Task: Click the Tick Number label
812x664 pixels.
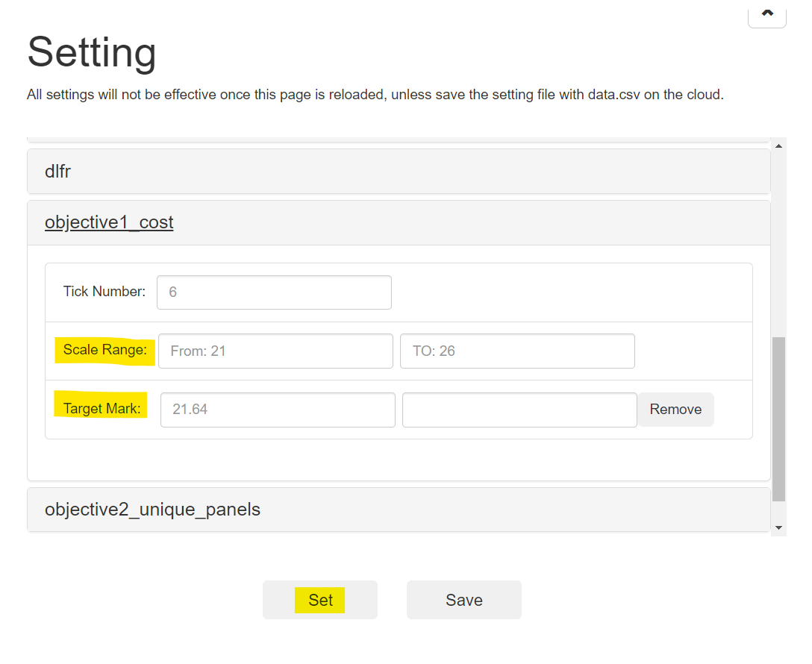Action: (104, 292)
